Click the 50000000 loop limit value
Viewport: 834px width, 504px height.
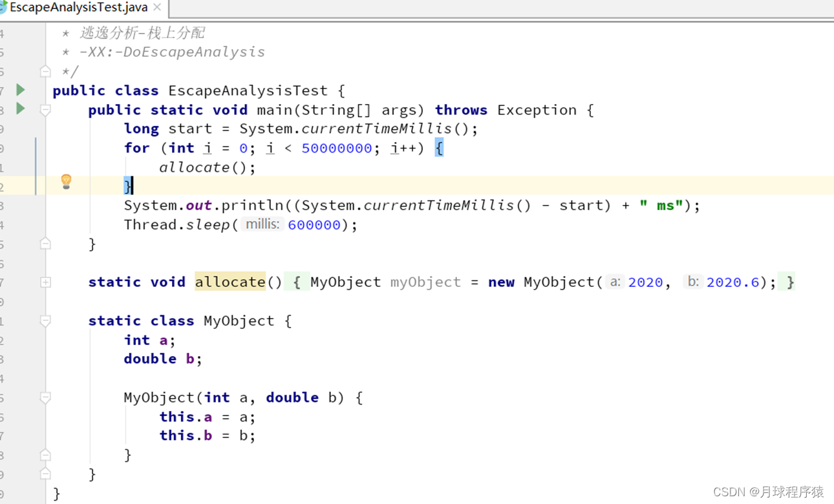point(337,148)
